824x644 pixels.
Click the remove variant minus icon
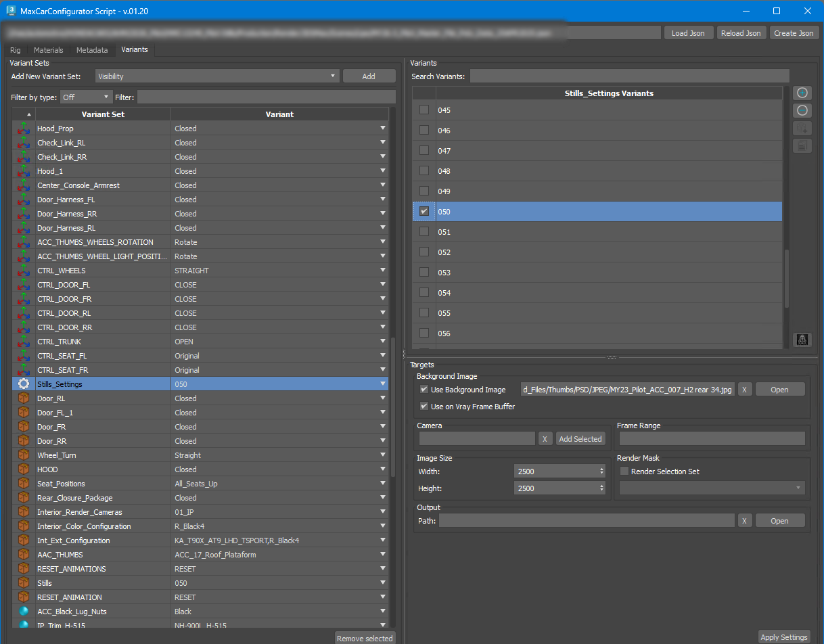point(802,110)
